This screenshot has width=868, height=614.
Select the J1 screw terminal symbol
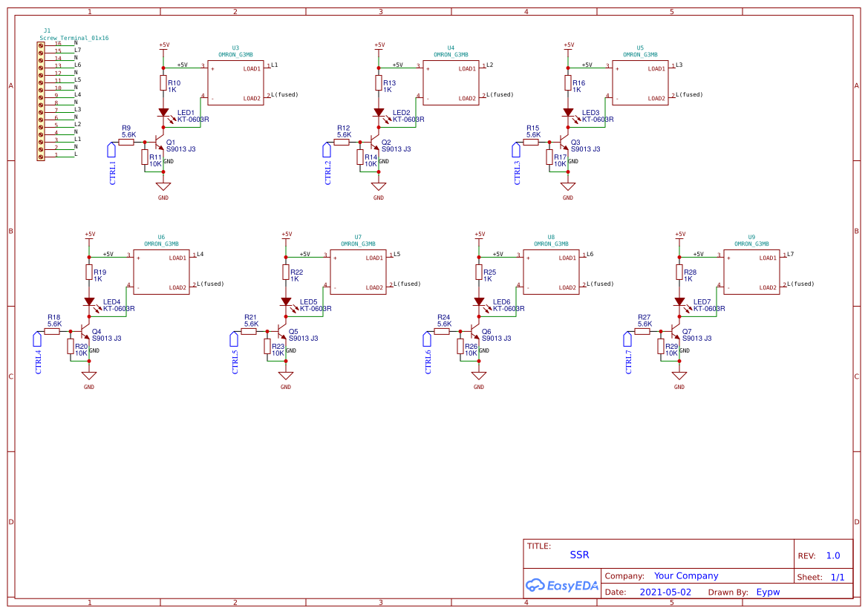pos(39,102)
